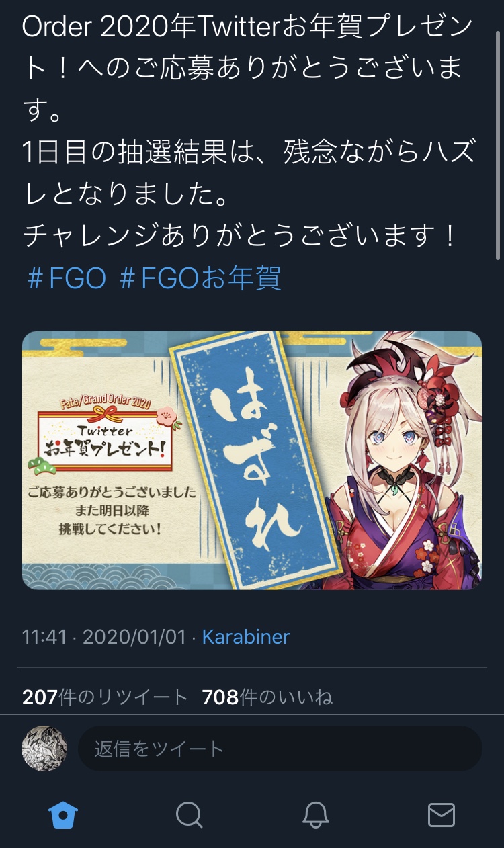Image resolution: width=504 pixels, height=848 pixels.
Task: Focus the 返信をツイート reply field
Action: (280, 749)
